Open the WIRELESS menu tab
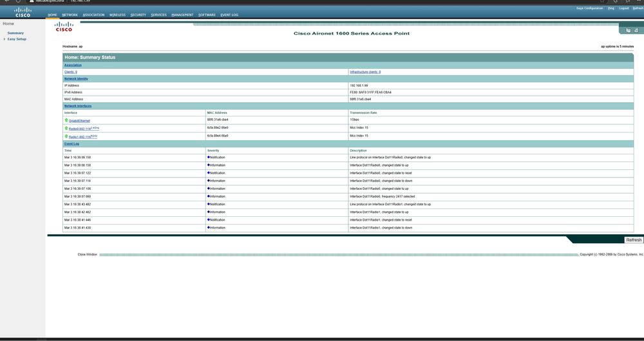This screenshot has width=644, height=341. 117,15
